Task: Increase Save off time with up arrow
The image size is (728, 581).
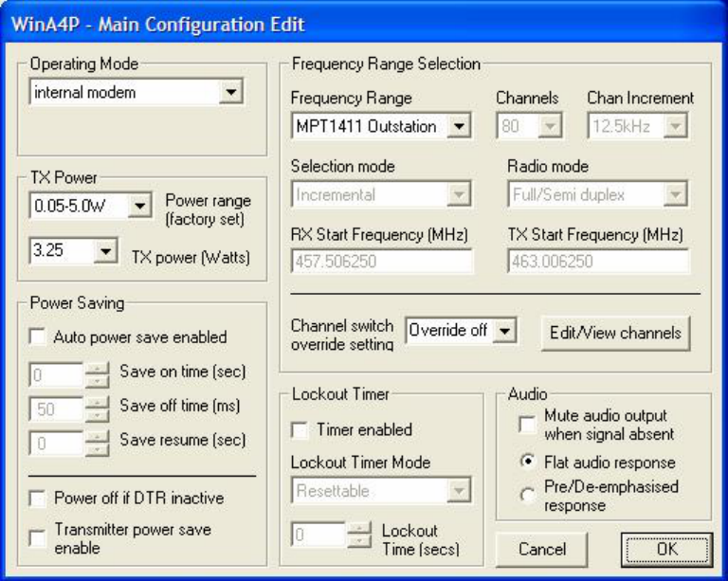Action: click(x=97, y=403)
